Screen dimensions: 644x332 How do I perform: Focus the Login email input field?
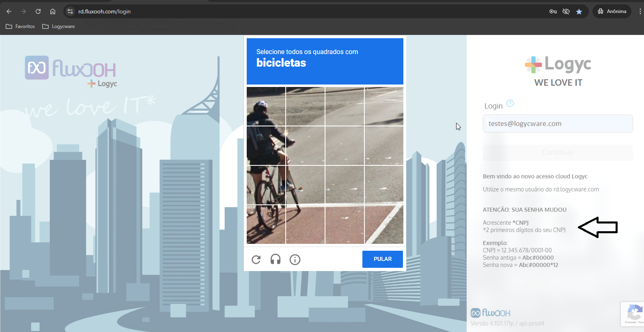(558, 124)
